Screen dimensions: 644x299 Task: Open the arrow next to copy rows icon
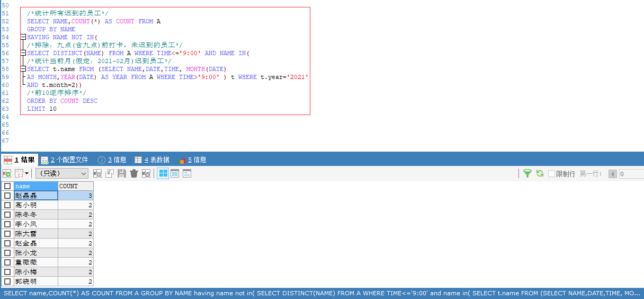pos(27,173)
